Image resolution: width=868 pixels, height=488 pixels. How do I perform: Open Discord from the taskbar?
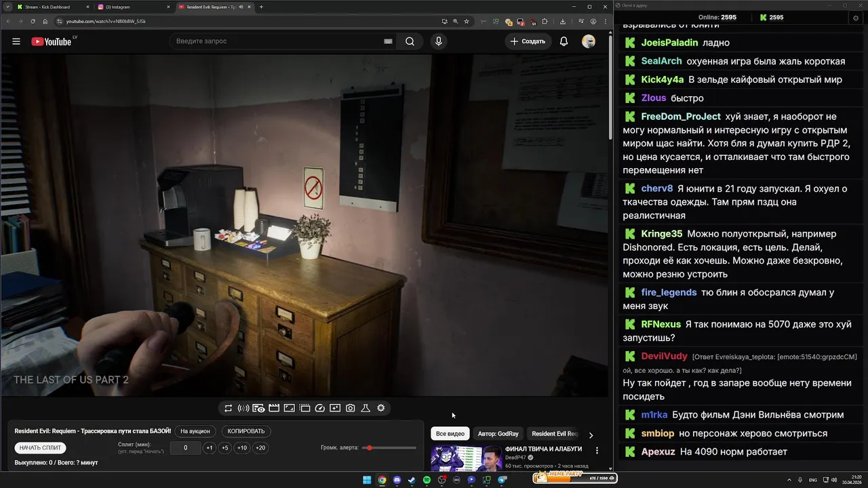397,480
